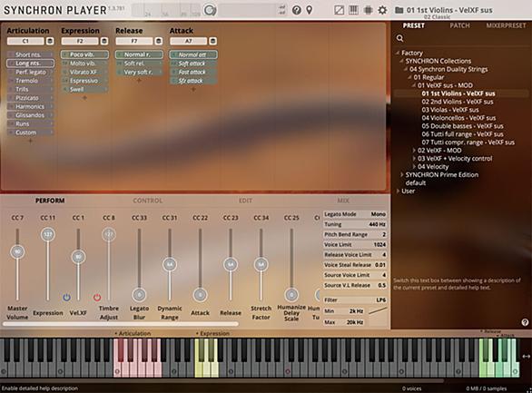Screen dimensions: 532x393
Task: Select the Molto vib. expression slot
Action: (84, 63)
